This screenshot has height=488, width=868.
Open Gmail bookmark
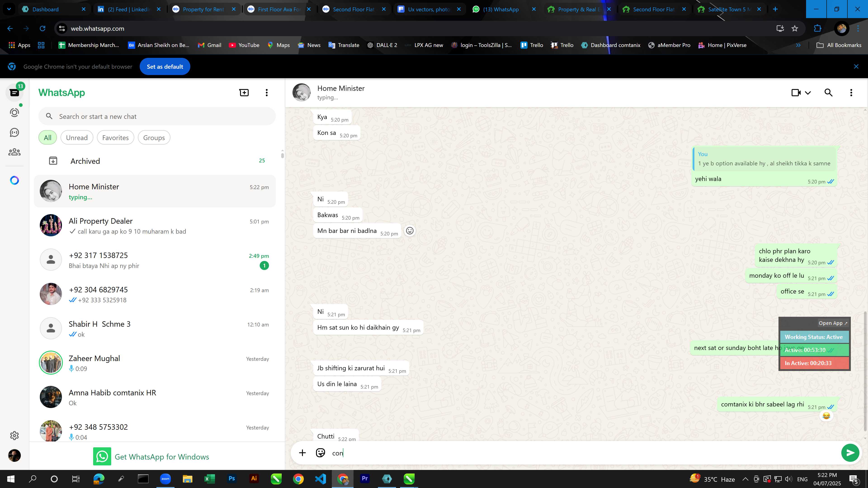point(209,45)
